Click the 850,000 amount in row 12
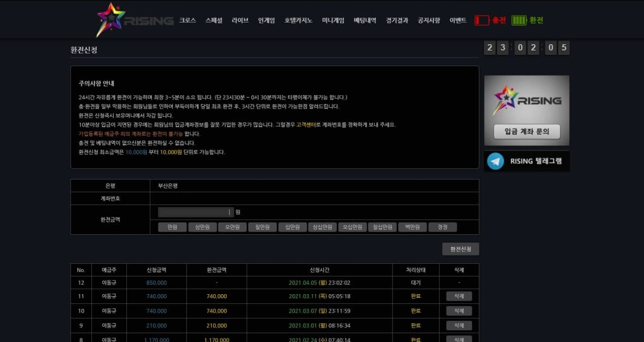The height and width of the screenshot is (342, 644). tap(156, 283)
